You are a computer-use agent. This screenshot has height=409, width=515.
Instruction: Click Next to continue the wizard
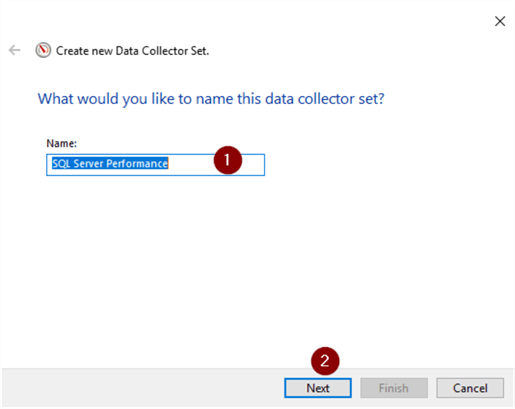(x=318, y=388)
